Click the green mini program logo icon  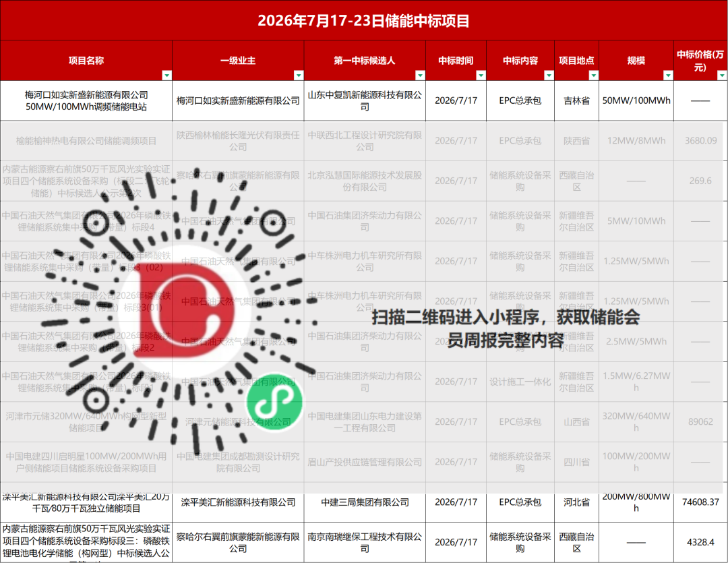[x=274, y=403]
